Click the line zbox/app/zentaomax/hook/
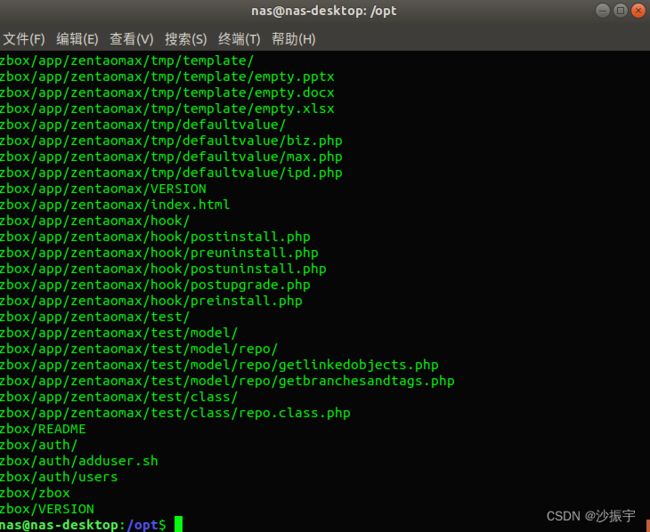Viewport: 650px width, 532px height. (x=95, y=221)
